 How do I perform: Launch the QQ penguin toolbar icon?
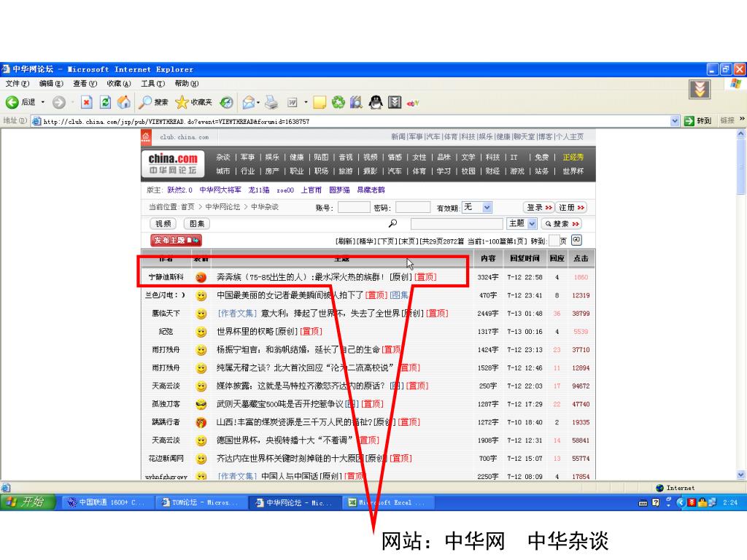376,102
